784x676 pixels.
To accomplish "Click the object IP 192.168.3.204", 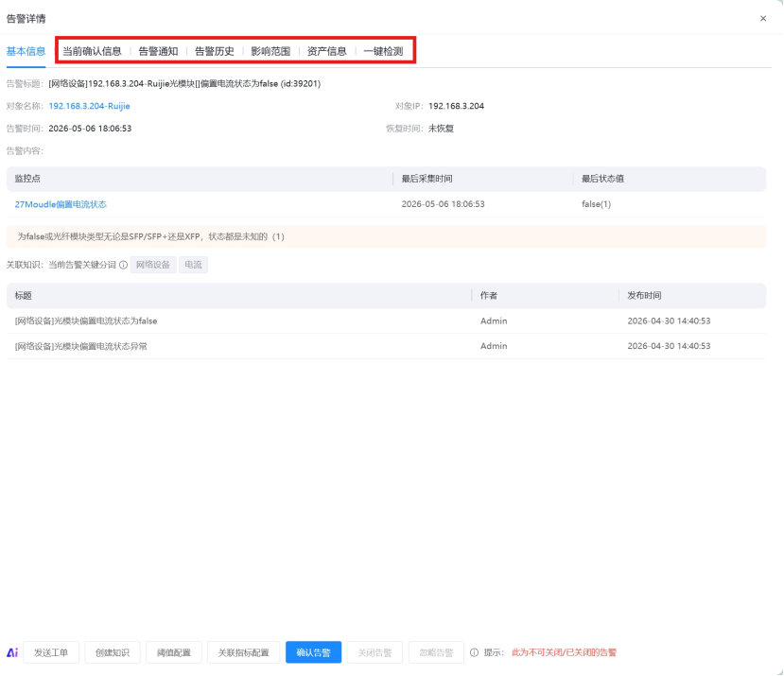I will 456,106.
